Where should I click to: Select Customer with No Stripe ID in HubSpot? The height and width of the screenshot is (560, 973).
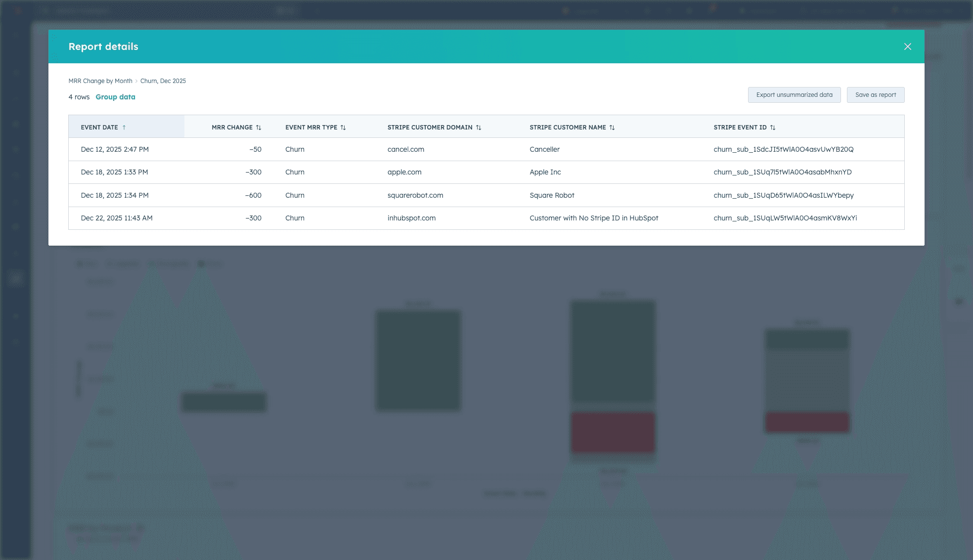(594, 218)
